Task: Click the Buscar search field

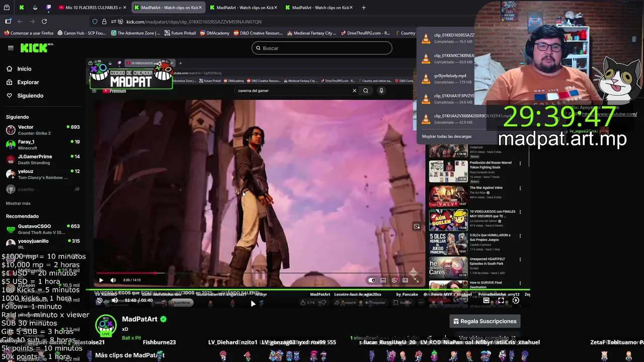Action: pyautogui.click(x=321, y=48)
